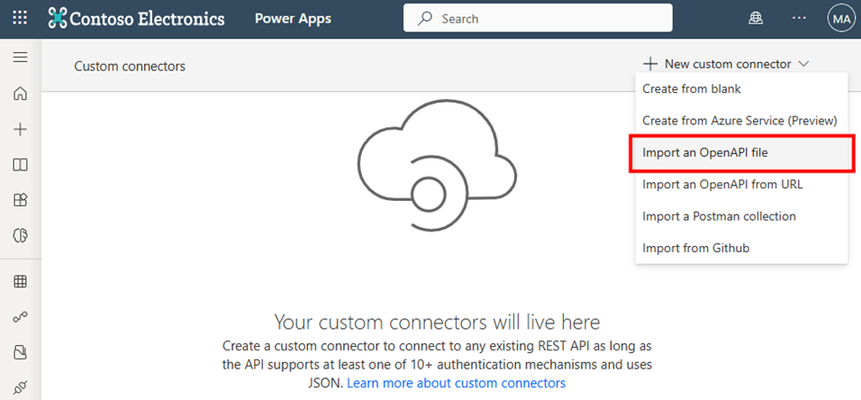The image size is (861, 400).
Task: Click the Custom connectors page heading
Action: pos(130,66)
